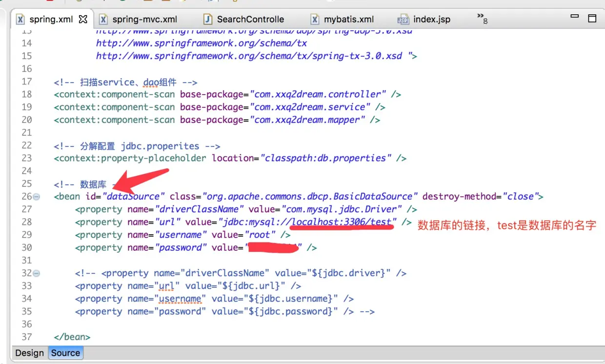
Task: Select the Source view tab
Action: pyautogui.click(x=65, y=353)
